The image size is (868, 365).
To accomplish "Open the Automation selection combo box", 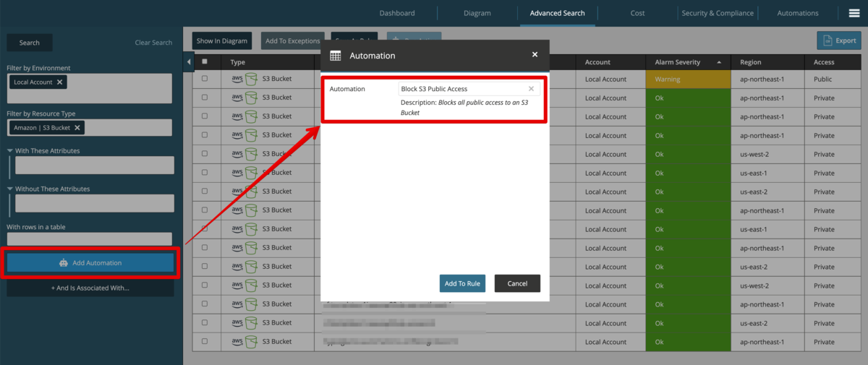I will [x=469, y=89].
